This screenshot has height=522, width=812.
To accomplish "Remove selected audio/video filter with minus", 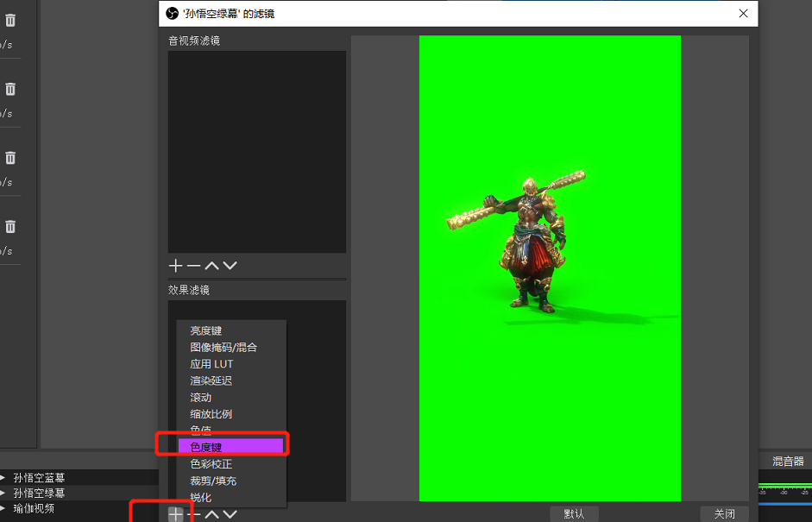I will point(193,266).
